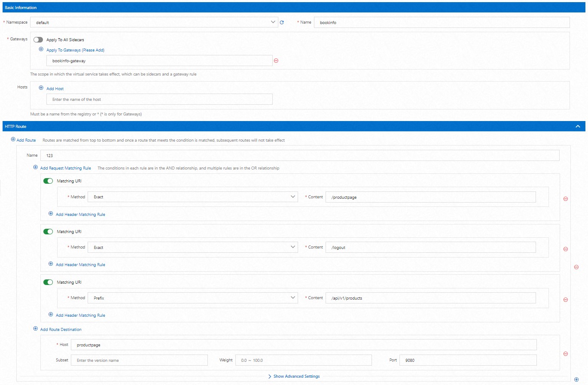Viewport: 588px width, 385px height.
Task: Delete the productpage route destination
Action: (566, 354)
